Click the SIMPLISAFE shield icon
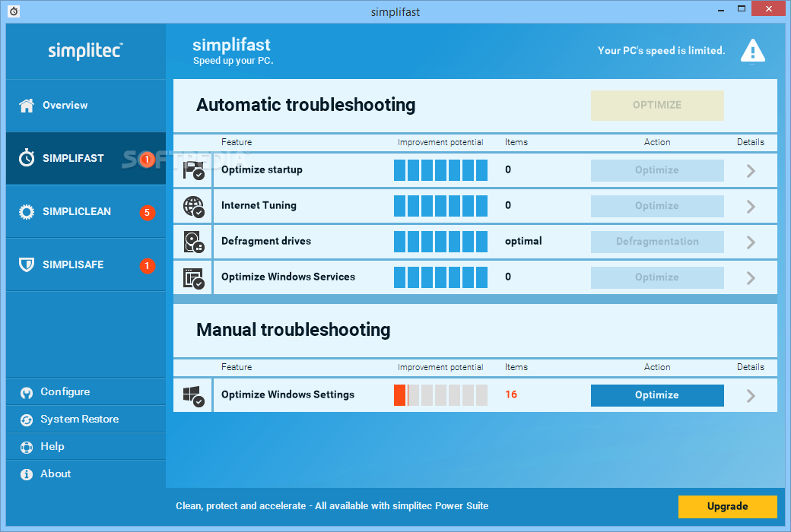 pos(27,264)
